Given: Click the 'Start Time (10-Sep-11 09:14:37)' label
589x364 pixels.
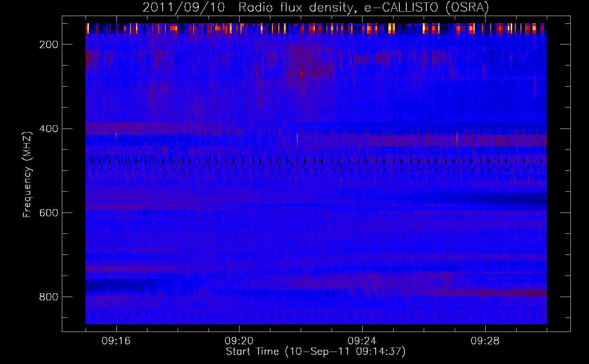Looking at the screenshot, I should (x=316, y=352).
